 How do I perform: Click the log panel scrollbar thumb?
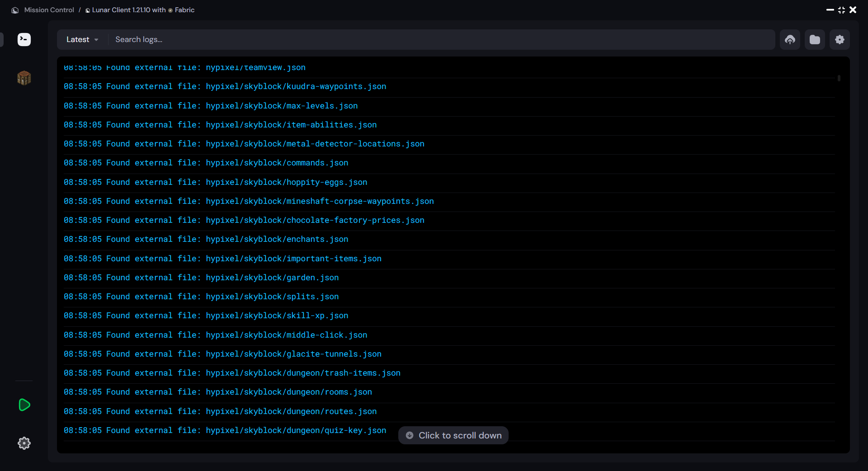[839, 79]
